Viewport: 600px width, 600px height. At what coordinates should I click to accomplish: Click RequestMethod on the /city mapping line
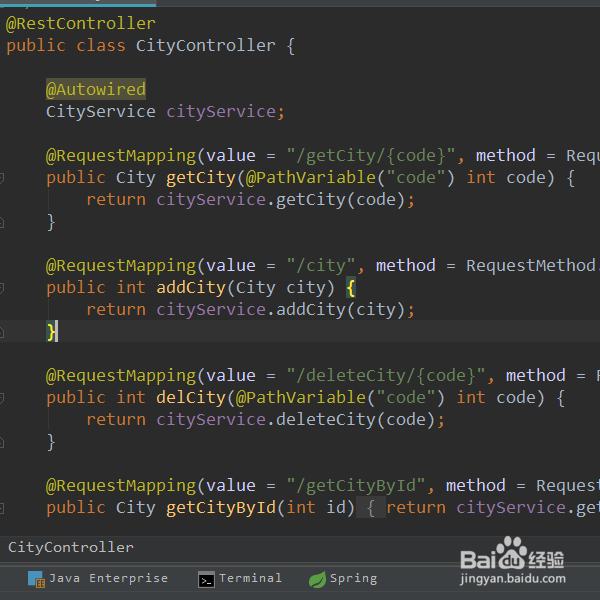pos(531,266)
